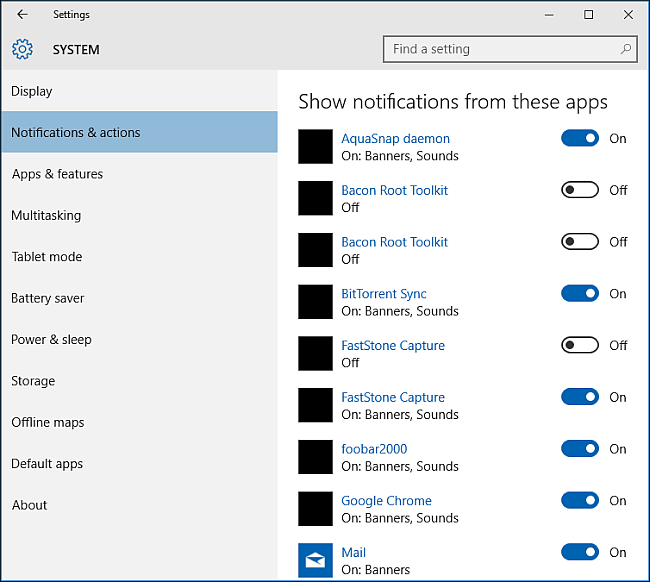Open the About section
Viewport: 650px width, 582px height.
139,505
